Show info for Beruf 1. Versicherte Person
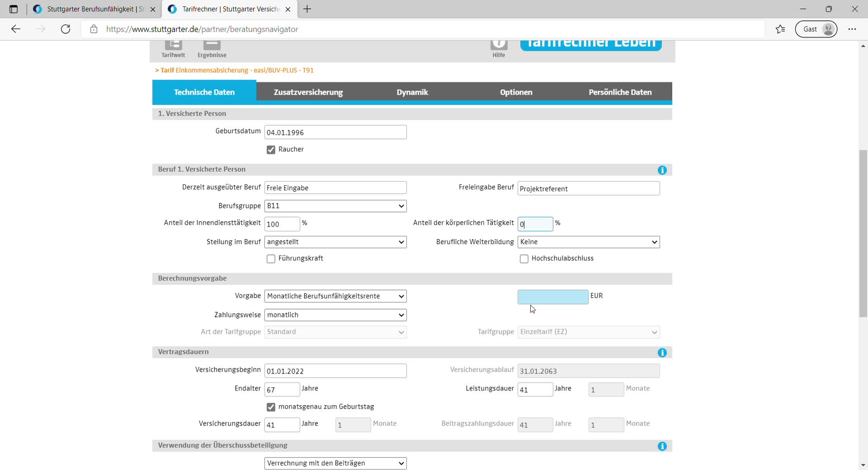Screen dimensions: 868x470 662,170
